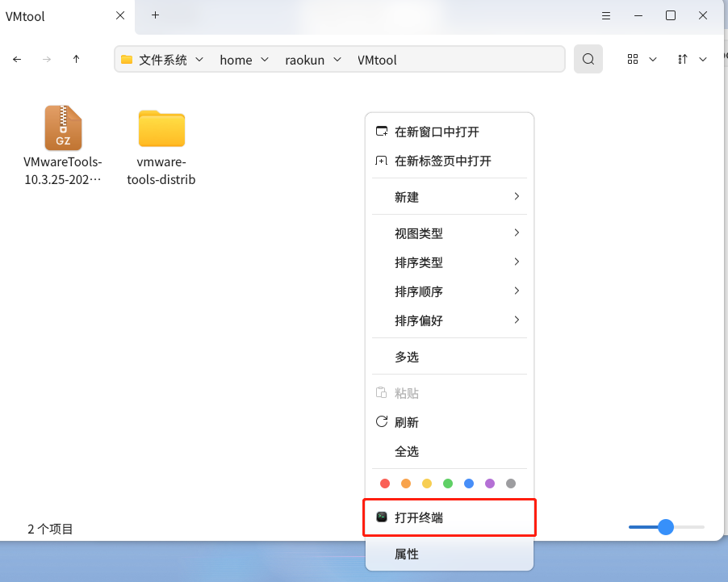
Task: Click the vmware-tools-distrib folder name
Action: [x=161, y=170]
